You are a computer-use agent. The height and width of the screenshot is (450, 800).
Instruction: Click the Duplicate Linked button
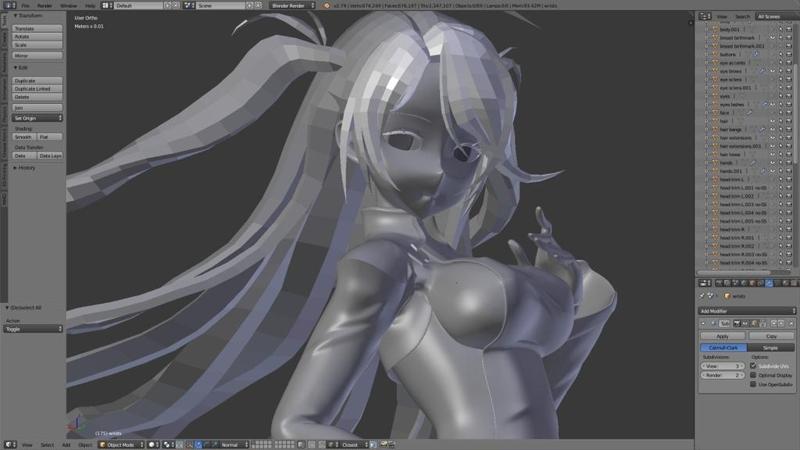[37, 89]
